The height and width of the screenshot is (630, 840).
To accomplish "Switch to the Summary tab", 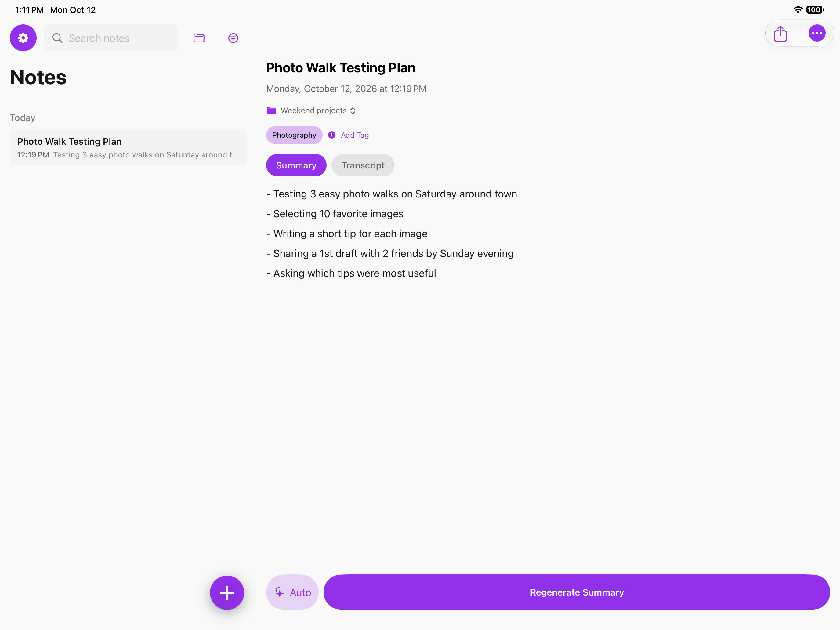I will 296,165.
